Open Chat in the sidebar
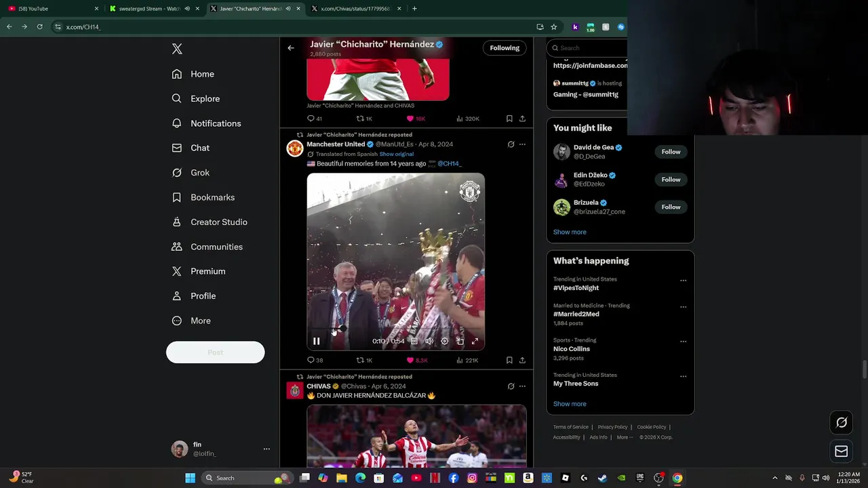This screenshot has width=868, height=488. click(x=191, y=148)
